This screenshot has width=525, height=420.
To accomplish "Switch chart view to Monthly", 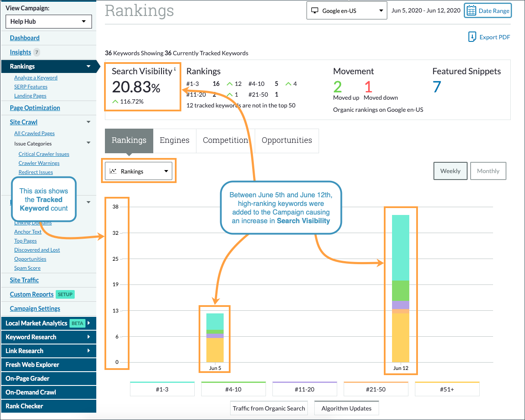I will 488,171.
